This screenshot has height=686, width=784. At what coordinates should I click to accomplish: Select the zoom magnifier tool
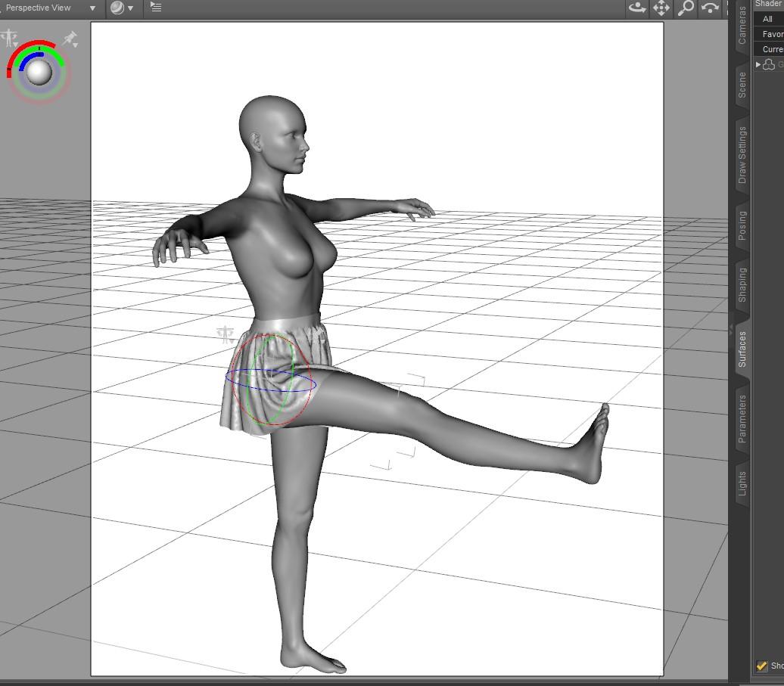click(x=686, y=8)
